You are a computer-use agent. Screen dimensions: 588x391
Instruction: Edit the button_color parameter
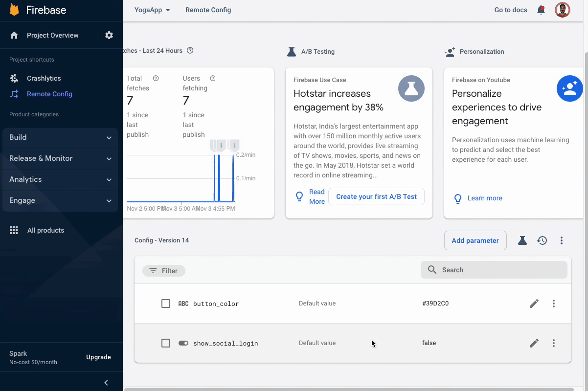coord(534,304)
